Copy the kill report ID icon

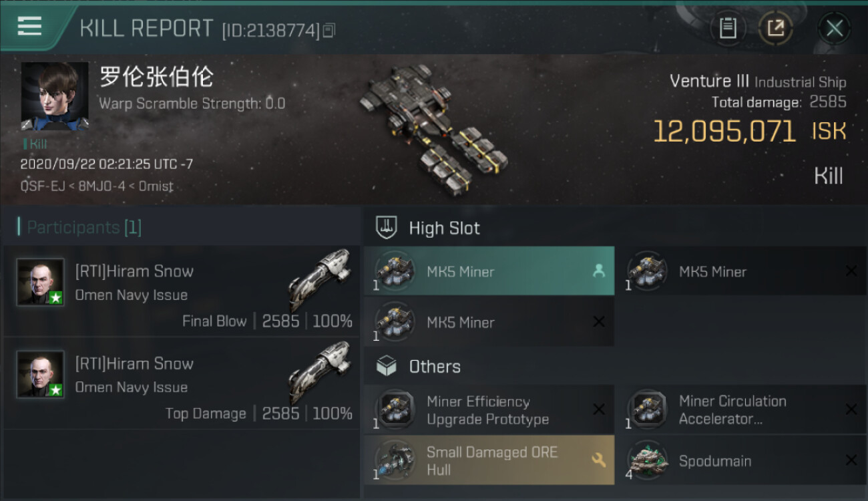point(329,30)
